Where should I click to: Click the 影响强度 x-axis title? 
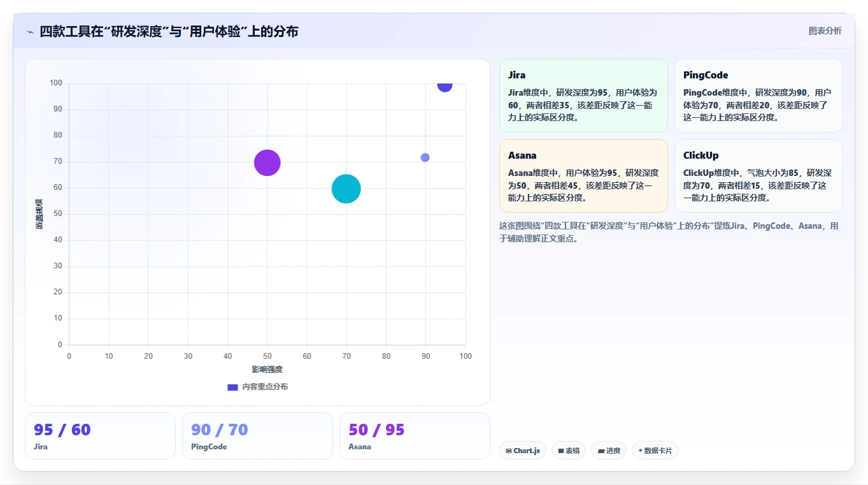click(267, 370)
